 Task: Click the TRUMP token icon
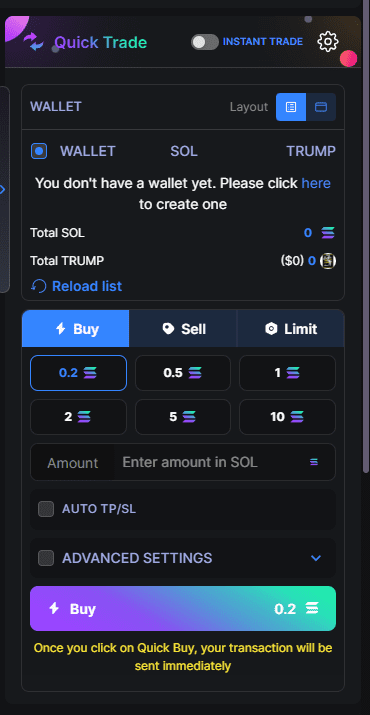click(x=328, y=261)
